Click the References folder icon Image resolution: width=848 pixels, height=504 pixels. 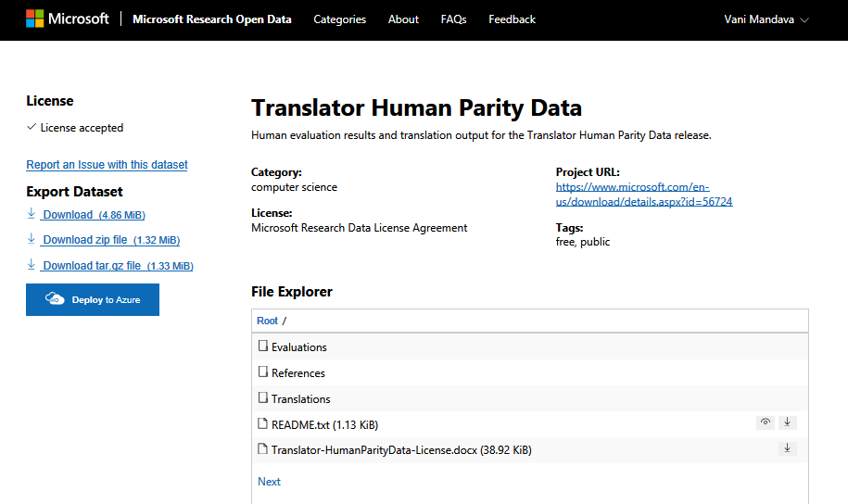click(262, 372)
